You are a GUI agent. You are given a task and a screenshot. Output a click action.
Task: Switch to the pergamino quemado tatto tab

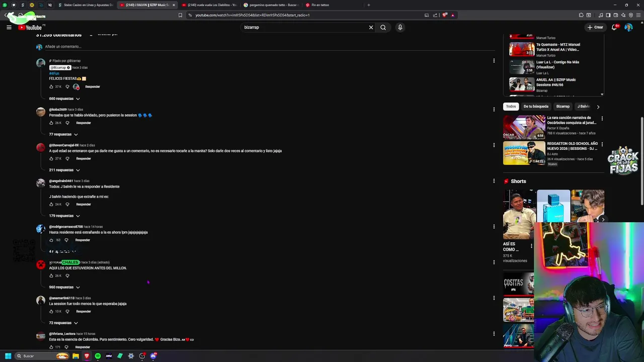[271, 5]
